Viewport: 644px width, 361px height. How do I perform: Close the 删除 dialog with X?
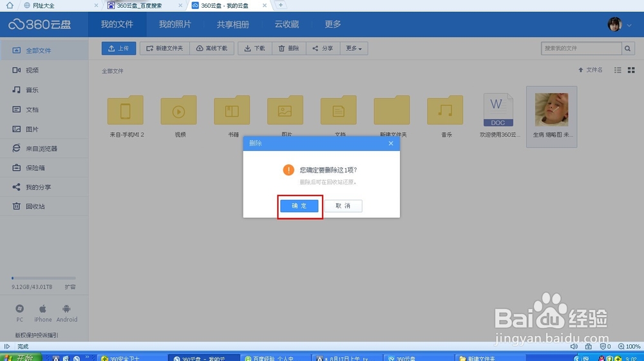[391, 143]
